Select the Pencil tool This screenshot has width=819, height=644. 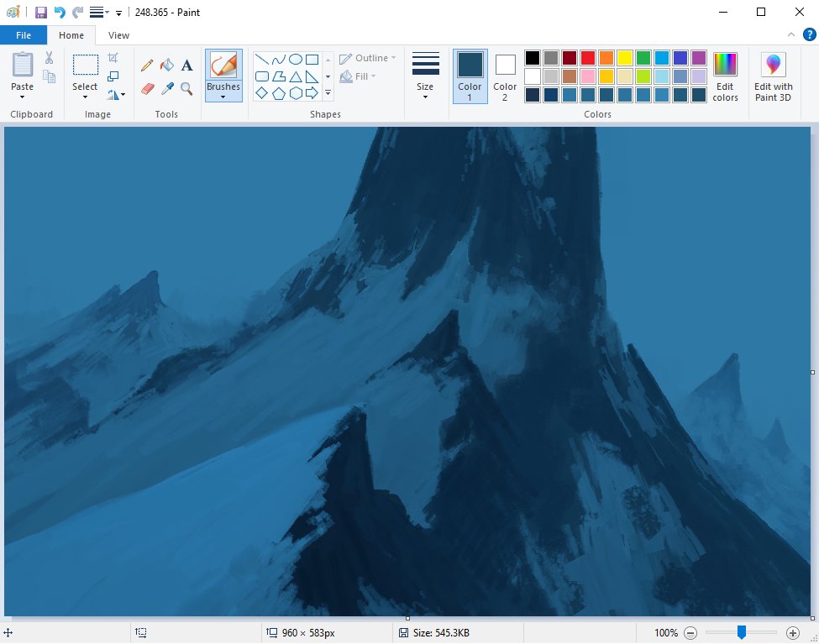point(147,65)
